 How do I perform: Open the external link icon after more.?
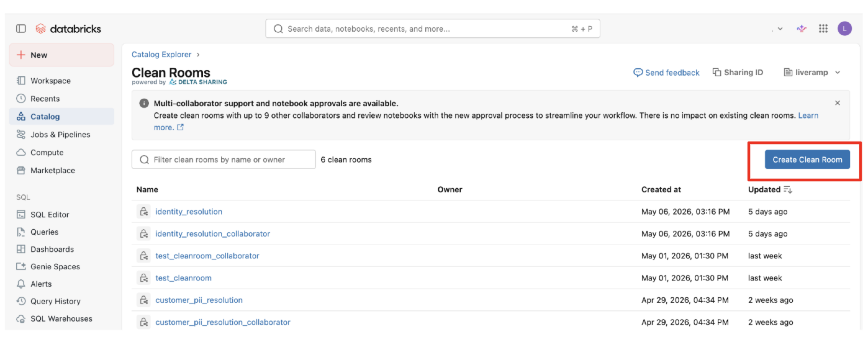181,127
